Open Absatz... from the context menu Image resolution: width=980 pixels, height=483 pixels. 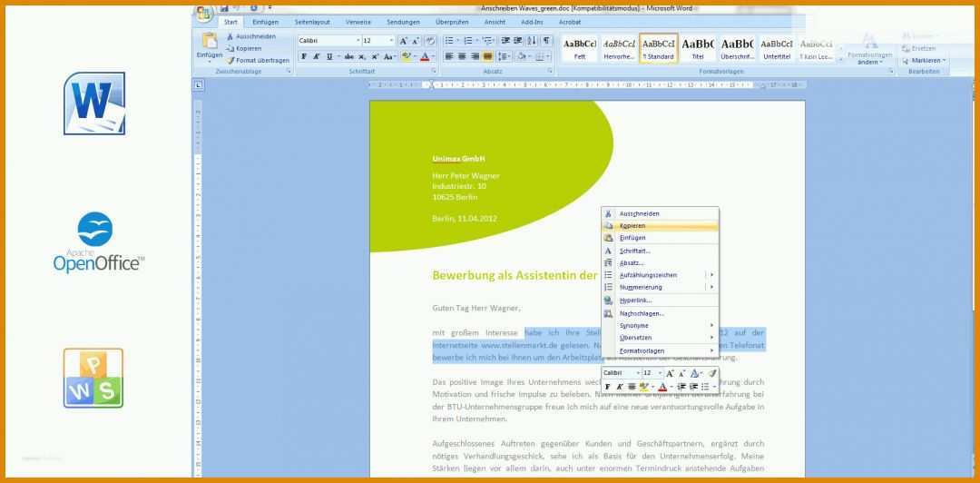[x=660, y=262]
